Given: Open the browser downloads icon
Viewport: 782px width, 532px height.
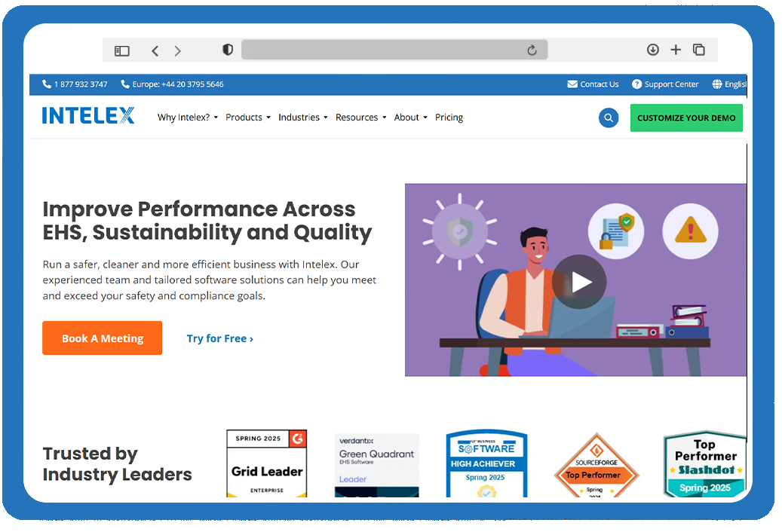Looking at the screenshot, I should [653, 50].
